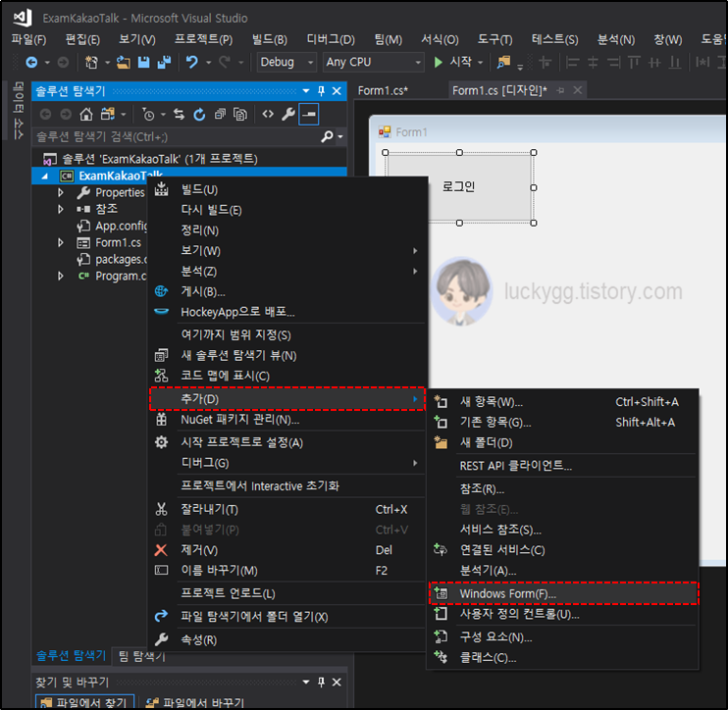728x710 pixels.
Task: Click the navigate backward toolbar icon
Action: pyautogui.click(x=31, y=62)
